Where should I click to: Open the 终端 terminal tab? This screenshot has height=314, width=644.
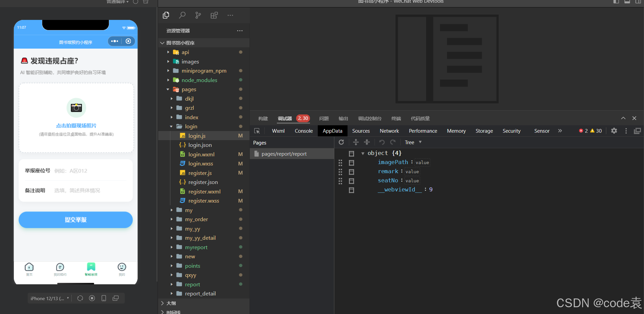(396, 119)
